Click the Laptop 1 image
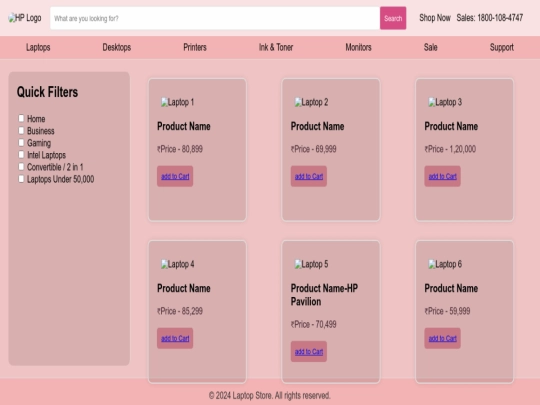The width and height of the screenshot is (540, 405). coord(177,102)
